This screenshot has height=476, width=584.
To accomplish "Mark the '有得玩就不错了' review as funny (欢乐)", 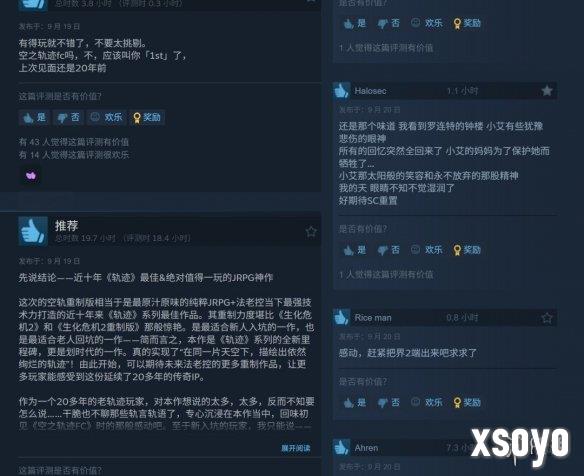I will click(x=107, y=118).
